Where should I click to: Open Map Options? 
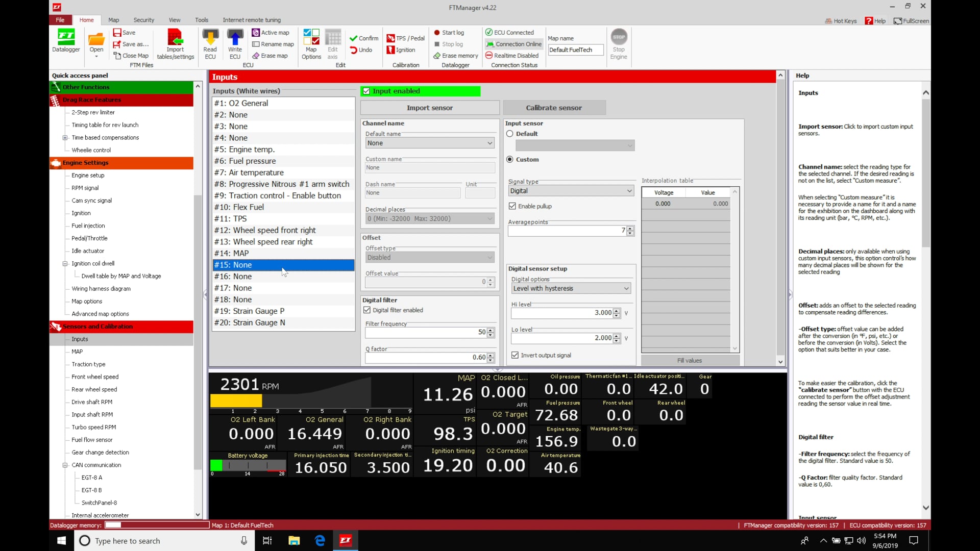pos(311,43)
